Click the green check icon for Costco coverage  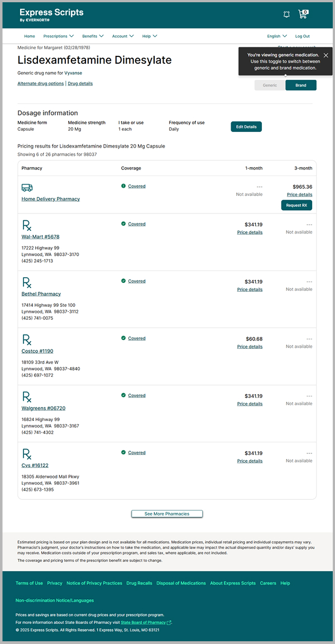(123, 338)
